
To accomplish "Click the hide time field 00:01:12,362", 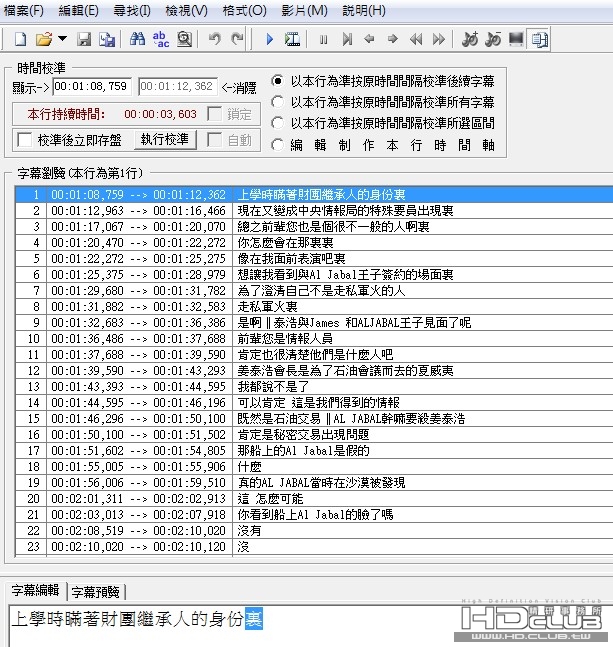I will click(178, 86).
